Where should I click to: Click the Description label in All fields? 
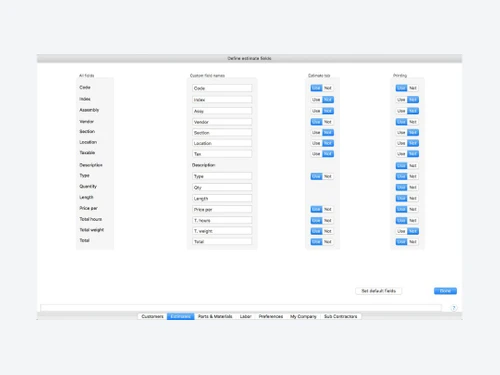click(x=91, y=165)
